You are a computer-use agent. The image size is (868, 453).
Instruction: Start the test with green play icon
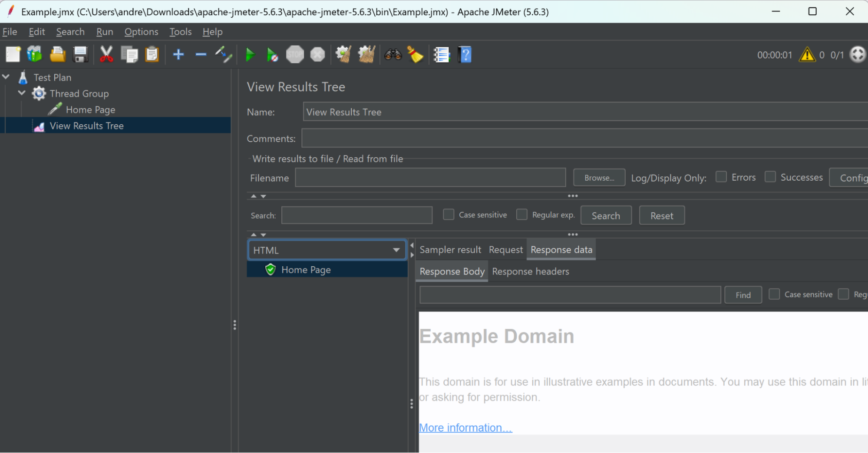tap(250, 55)
